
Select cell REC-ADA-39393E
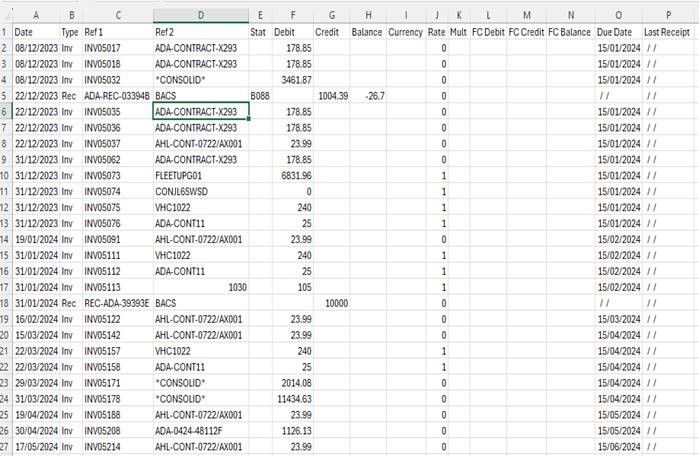coord(118,303)
